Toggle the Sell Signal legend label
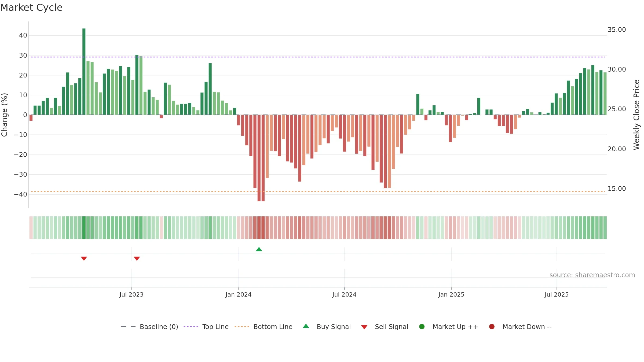 point(391,327)
